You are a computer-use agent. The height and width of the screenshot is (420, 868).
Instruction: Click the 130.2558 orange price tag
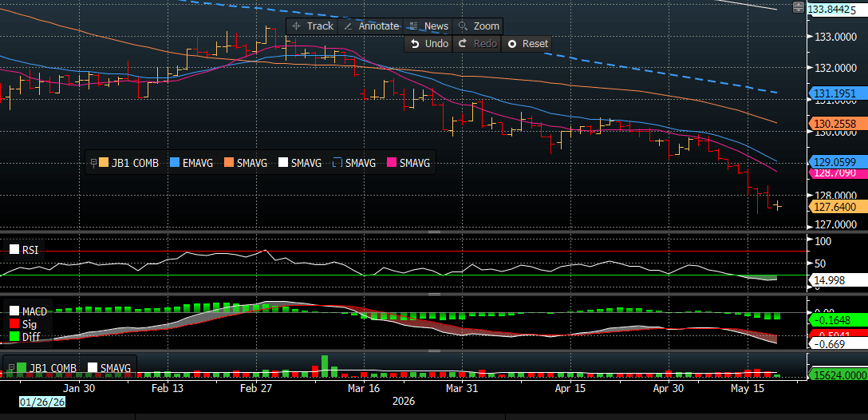tap(838, 124)
